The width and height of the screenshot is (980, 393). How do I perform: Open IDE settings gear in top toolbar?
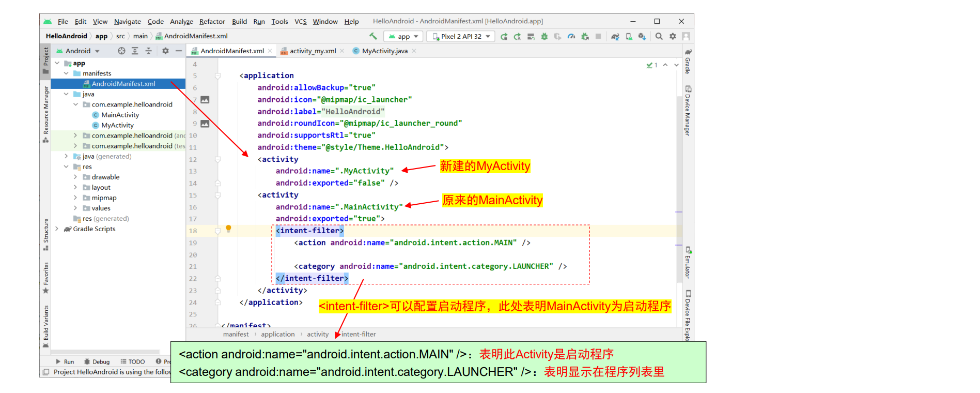[x=673, y=36]
